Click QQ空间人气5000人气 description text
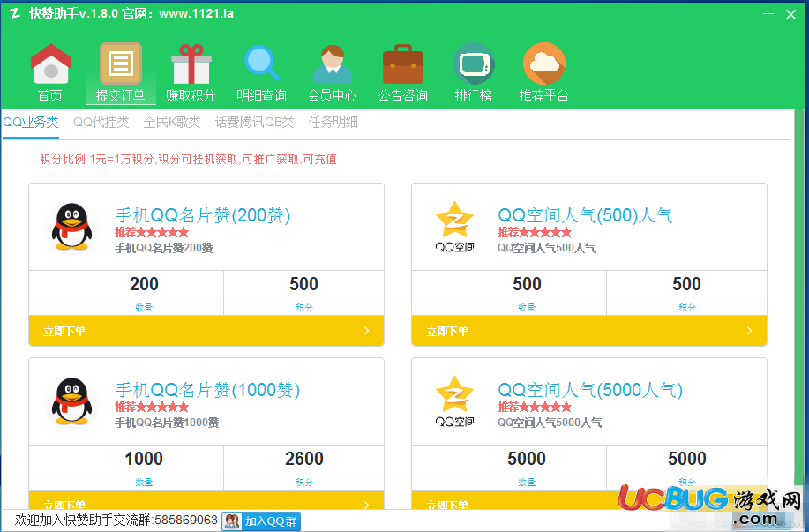 tap(550, 423)
